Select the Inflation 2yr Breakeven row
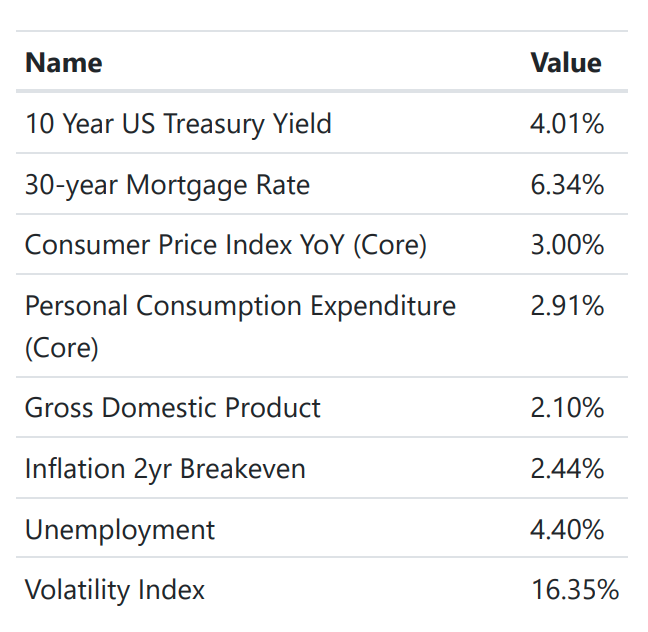 pyautogui.click(x=322, y=468)
